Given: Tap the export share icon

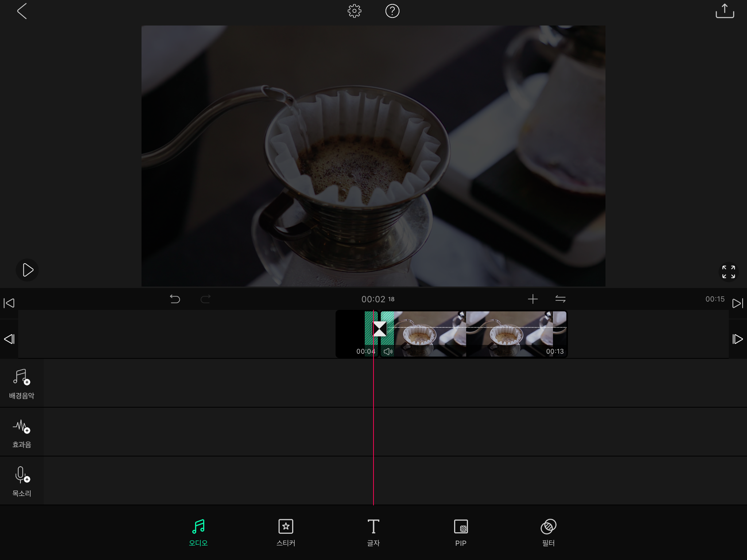Looking at the screenshot, I should (x=724, y=11).
